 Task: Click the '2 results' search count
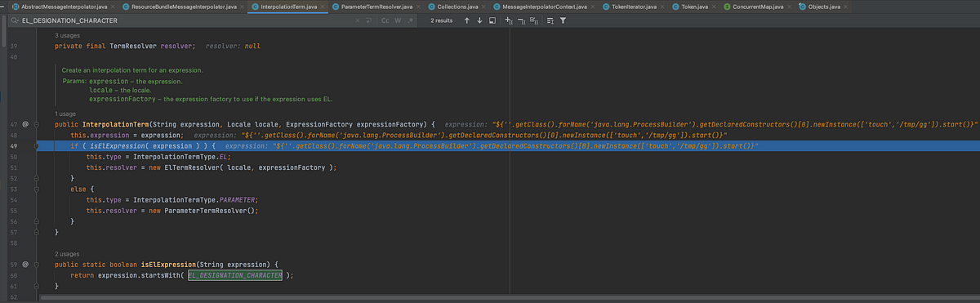[442, 20]
